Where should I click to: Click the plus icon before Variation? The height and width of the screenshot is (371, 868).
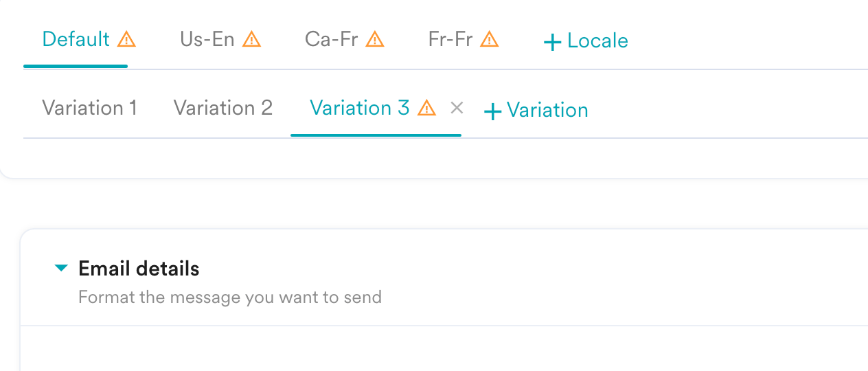coord(492,111)
